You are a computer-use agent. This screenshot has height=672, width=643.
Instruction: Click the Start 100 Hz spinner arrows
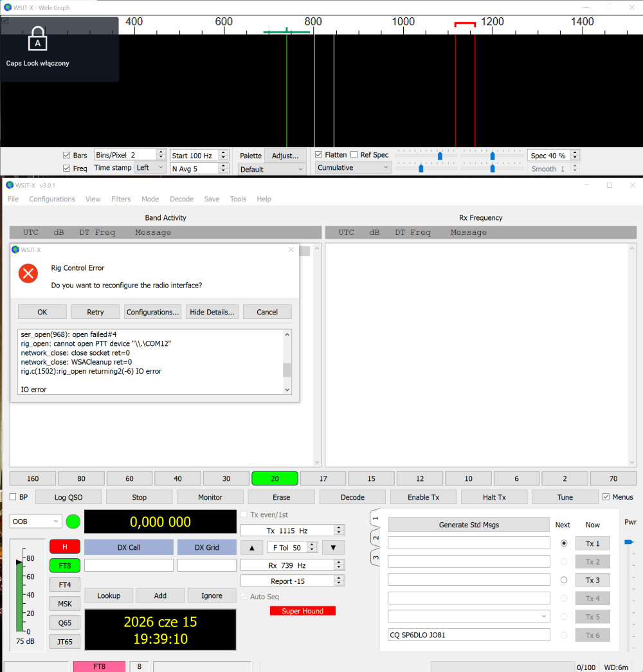click(223, 155)
